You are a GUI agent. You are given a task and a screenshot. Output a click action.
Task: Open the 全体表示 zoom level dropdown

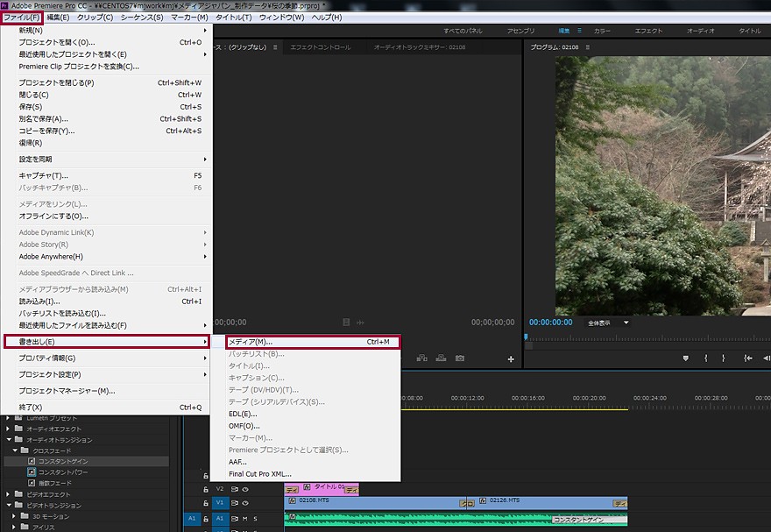tap(608, 323)
